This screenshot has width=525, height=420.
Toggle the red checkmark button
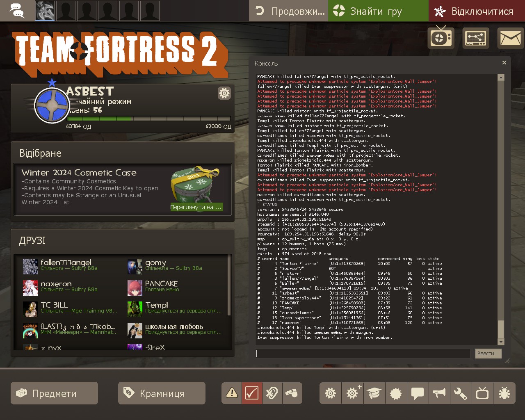click(x=252, y=393)
